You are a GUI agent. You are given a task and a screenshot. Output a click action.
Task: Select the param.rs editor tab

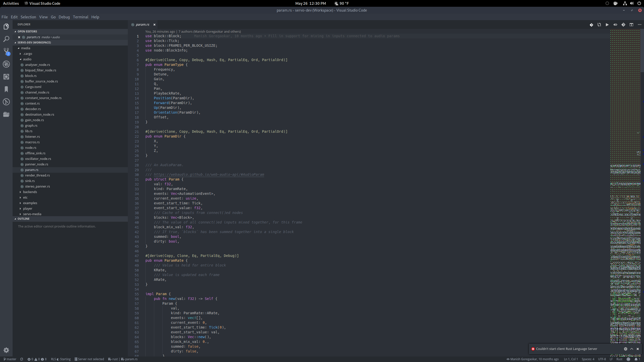coord(142,24)
